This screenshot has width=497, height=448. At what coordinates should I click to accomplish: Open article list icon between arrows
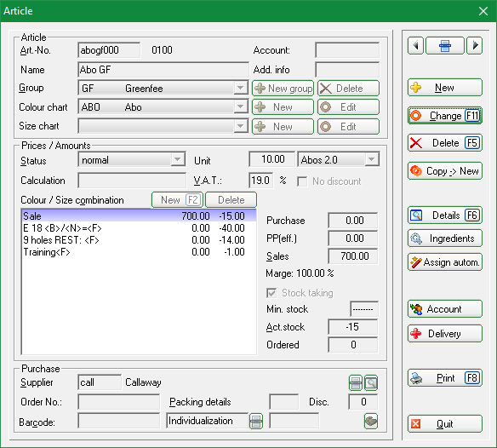coord(445,46)
